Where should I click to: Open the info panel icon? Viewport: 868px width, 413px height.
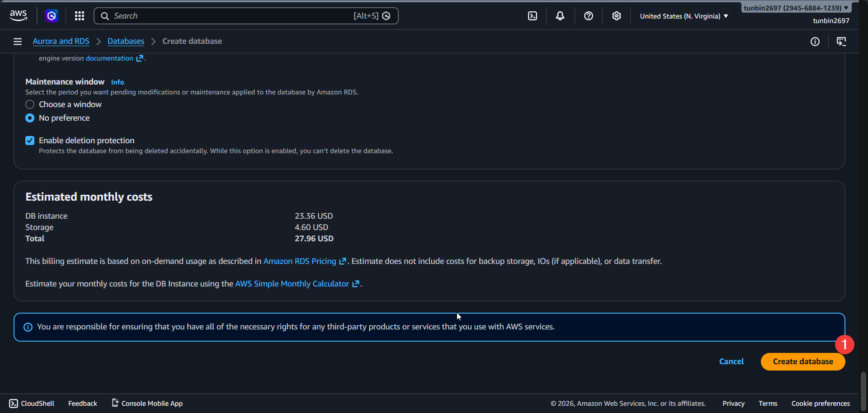(x=815, y=42)
